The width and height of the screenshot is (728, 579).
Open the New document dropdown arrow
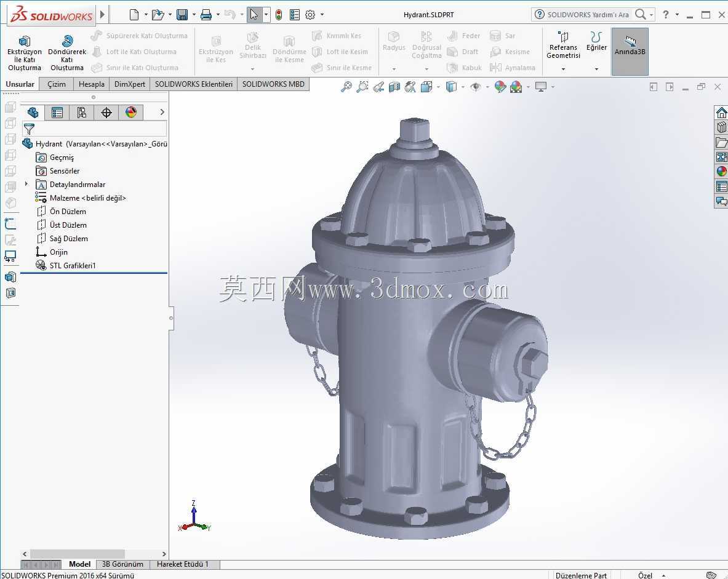(146, 15)
